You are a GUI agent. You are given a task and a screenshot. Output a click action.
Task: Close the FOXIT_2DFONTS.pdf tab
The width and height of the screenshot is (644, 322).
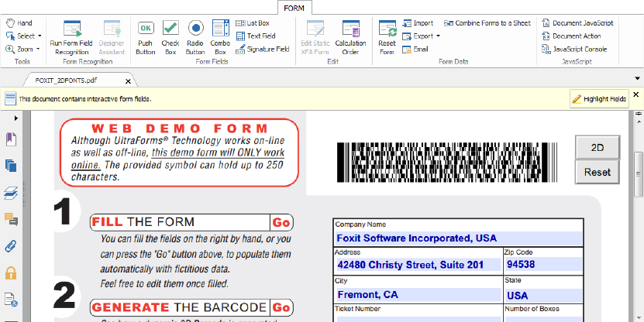pos(128,81)
